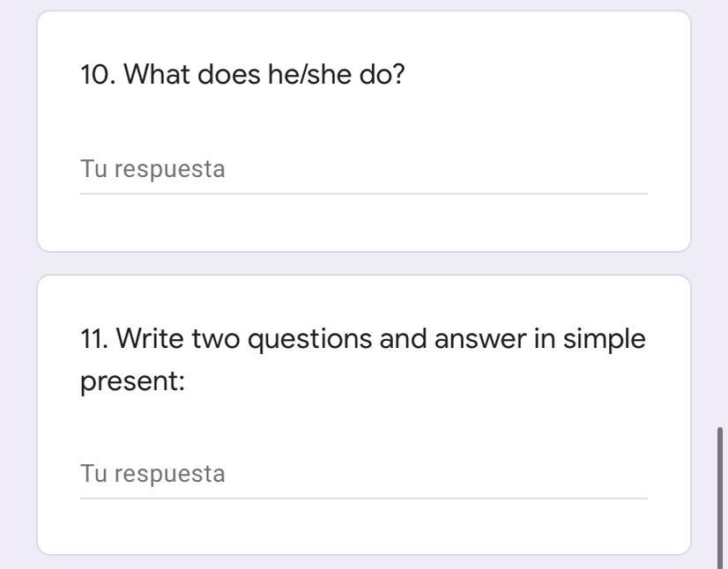
Task: Click the '10. What does he/she do?' title
Action: click(x=242, y=75)
